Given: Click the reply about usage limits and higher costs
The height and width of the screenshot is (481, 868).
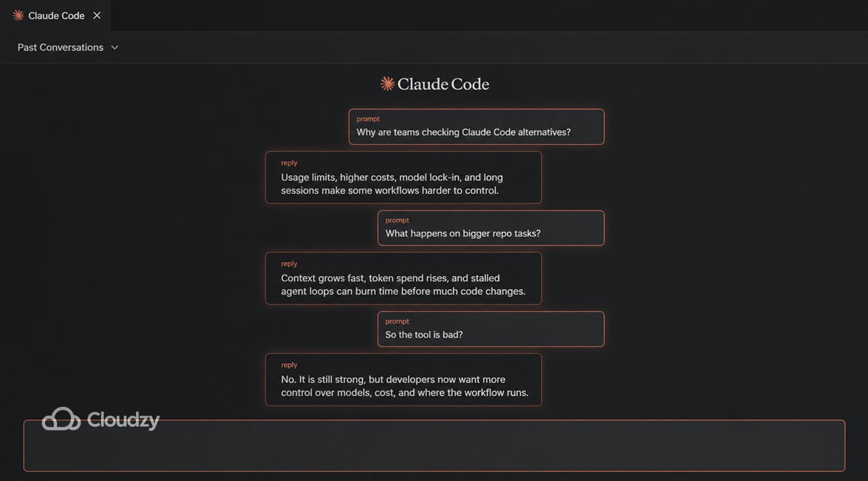Looking at the screenshot, I should click(x=404, y=178).
